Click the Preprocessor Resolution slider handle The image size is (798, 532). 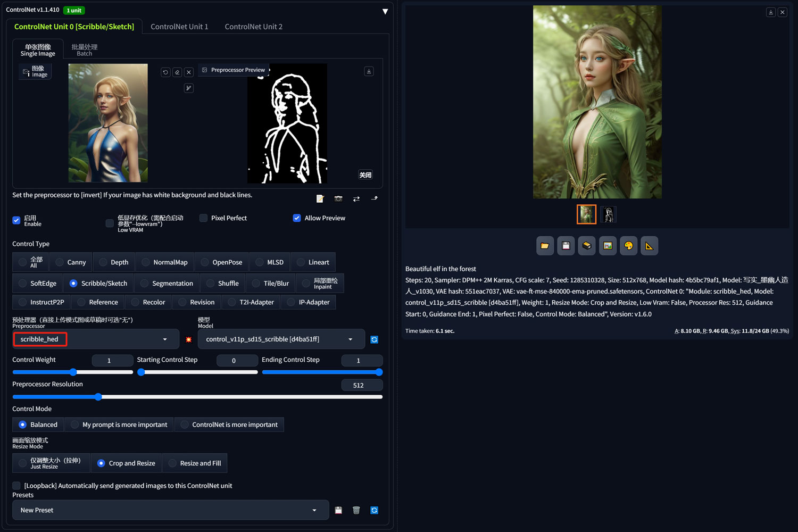(x=98, y=397)
